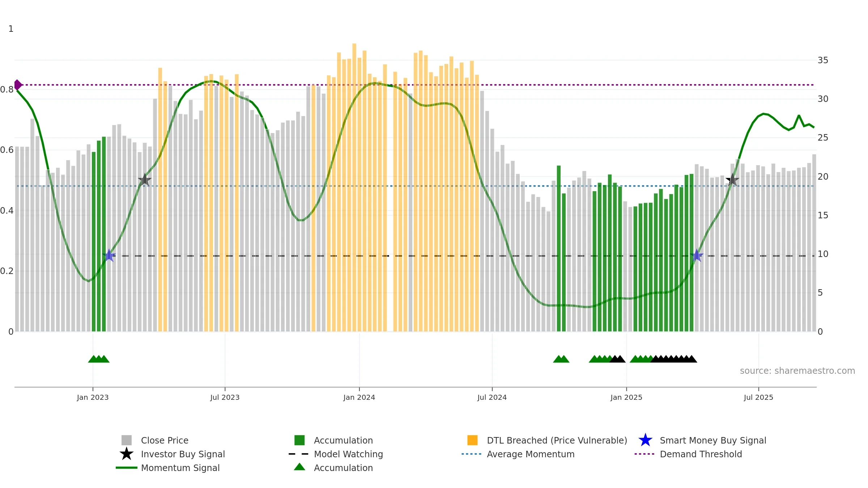Click the 'Jan 2024' axis label
Image resolution: width=868 pixels, height=488 pixels.
(x=359, y=397)
